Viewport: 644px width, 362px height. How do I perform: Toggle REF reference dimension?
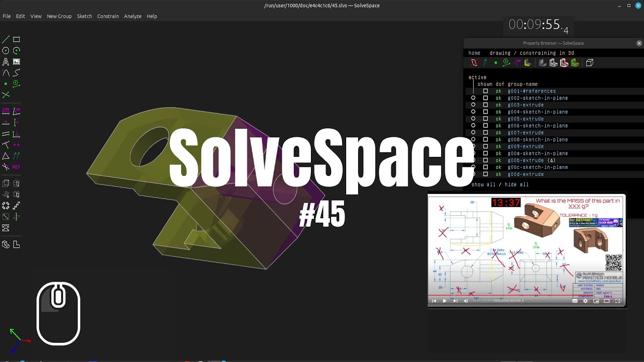17,167
